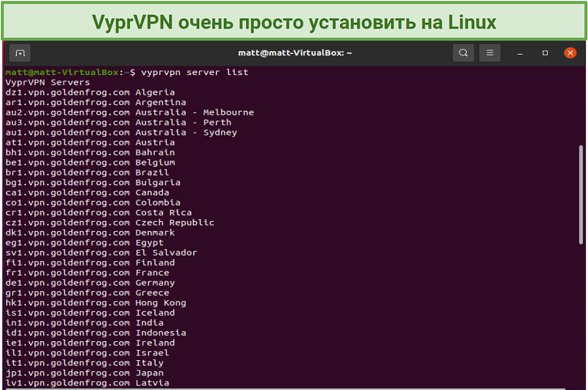Select the it1.vpn.goldenfrog.com Italy line
The height and width of the screenshot is (390, 588).
click(85, 363)
